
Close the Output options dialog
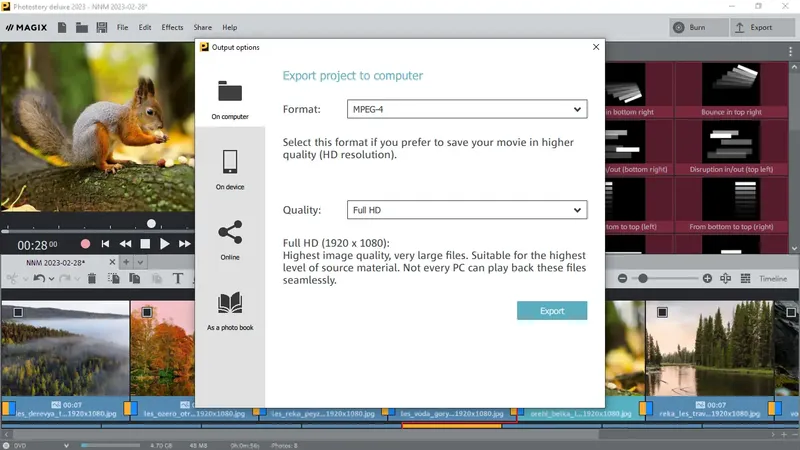596,47
